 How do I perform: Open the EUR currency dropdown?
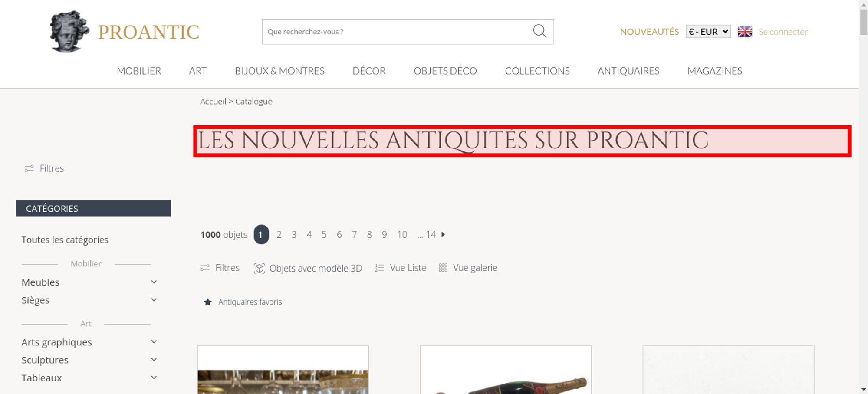[x=708, y=32]
